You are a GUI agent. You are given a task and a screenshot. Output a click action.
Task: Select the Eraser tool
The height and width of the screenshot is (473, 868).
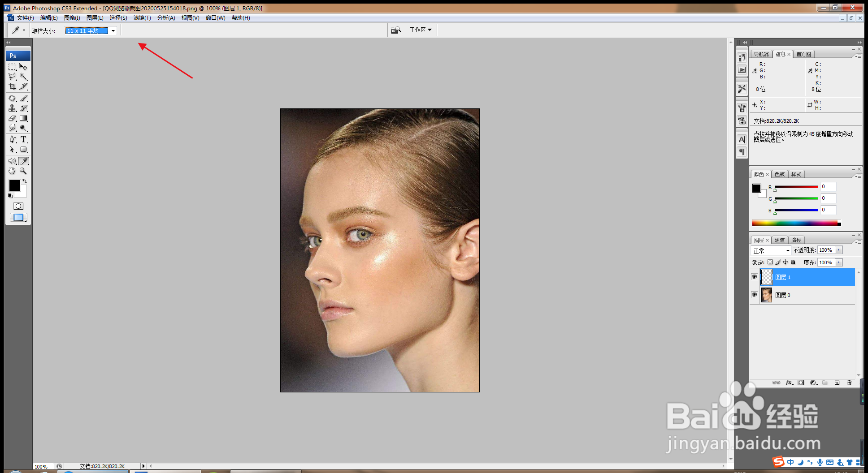pyautogui.click(x=13, y=118)
